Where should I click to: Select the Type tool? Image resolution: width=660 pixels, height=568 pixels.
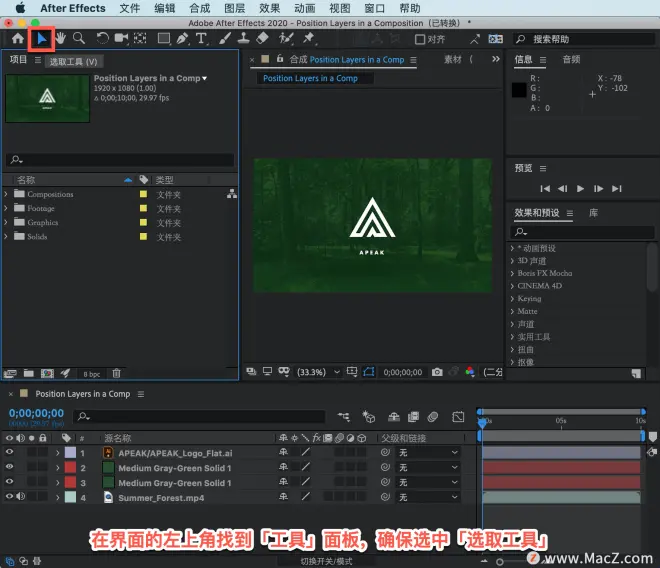point(201,38)
